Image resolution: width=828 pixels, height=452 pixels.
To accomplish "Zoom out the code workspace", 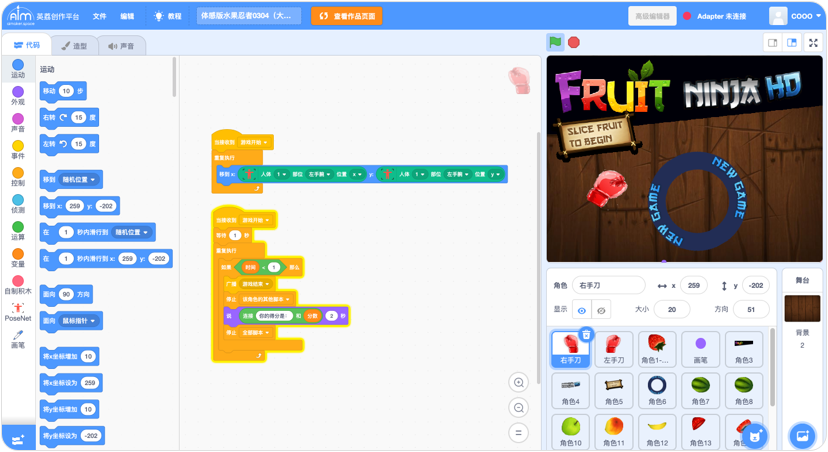I will pos(519,408).
